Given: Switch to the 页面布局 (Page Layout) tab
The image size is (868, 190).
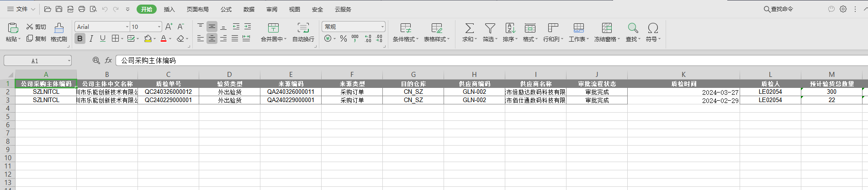Looking at the screenshot, I should click(198, 9).
